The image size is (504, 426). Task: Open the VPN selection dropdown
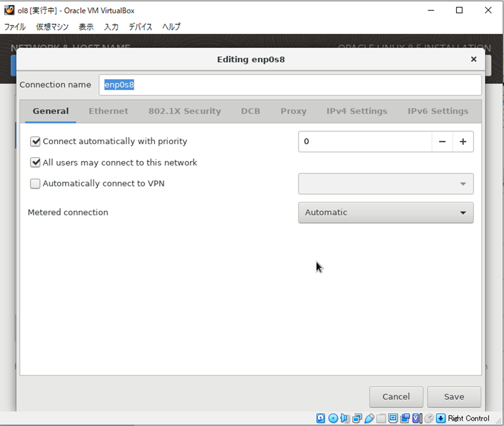click(x=386, y=184)
